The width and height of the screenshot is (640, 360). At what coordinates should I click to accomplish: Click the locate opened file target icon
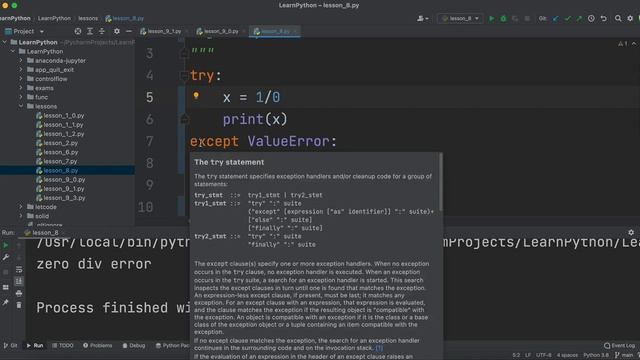78,31
